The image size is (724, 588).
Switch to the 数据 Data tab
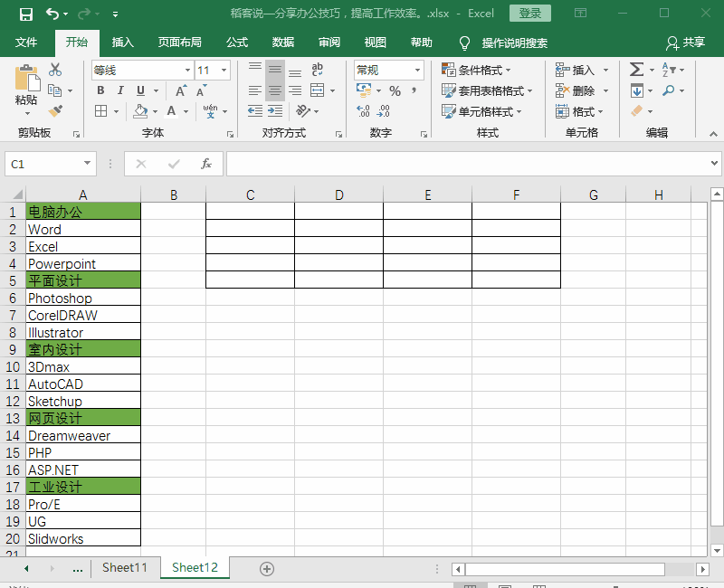pos(283,43)
